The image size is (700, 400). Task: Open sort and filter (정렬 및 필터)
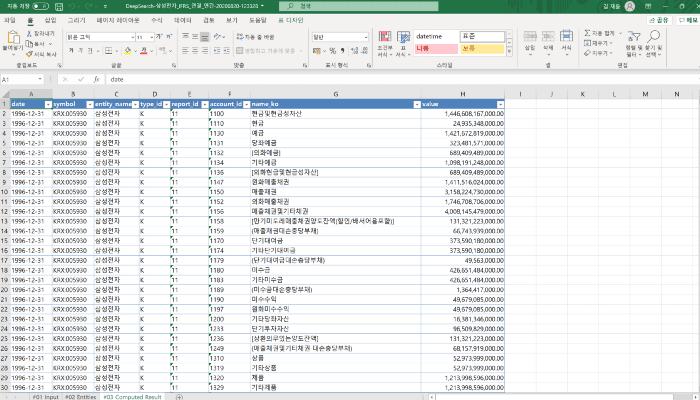click(x=633, y=44)
